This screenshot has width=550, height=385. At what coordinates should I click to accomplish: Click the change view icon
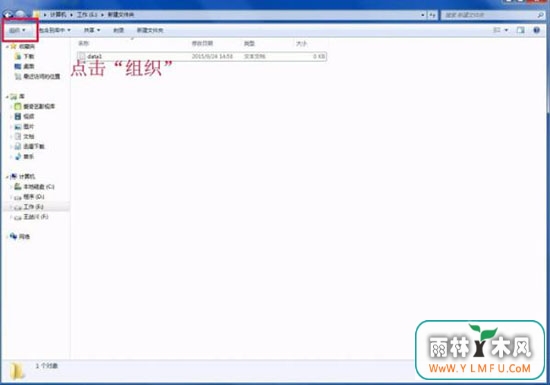coord(497,30)
